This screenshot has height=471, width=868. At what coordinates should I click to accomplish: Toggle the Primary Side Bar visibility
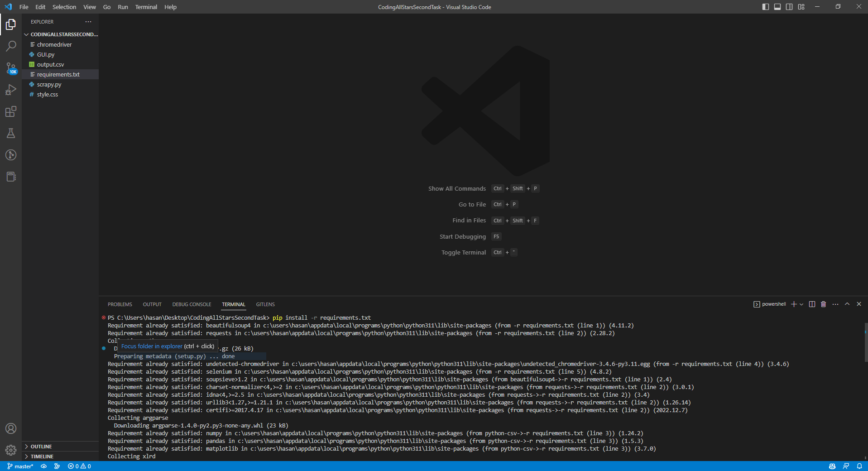click(765, 6)
